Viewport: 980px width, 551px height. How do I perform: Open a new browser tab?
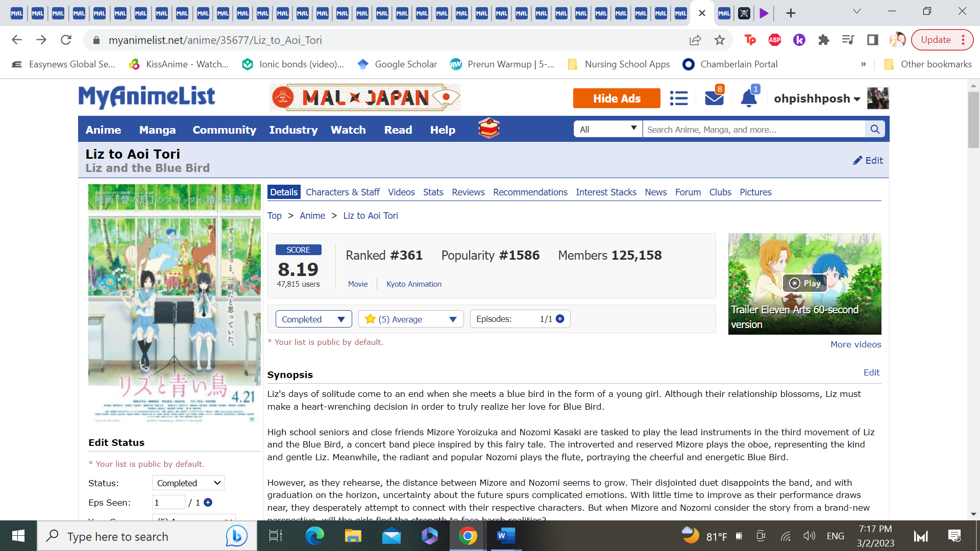(791, 13)
